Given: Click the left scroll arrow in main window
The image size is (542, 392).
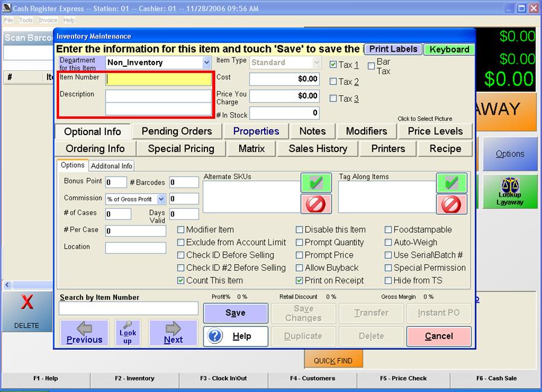Looking at the screenshot, I should click(x=7, y=285).
